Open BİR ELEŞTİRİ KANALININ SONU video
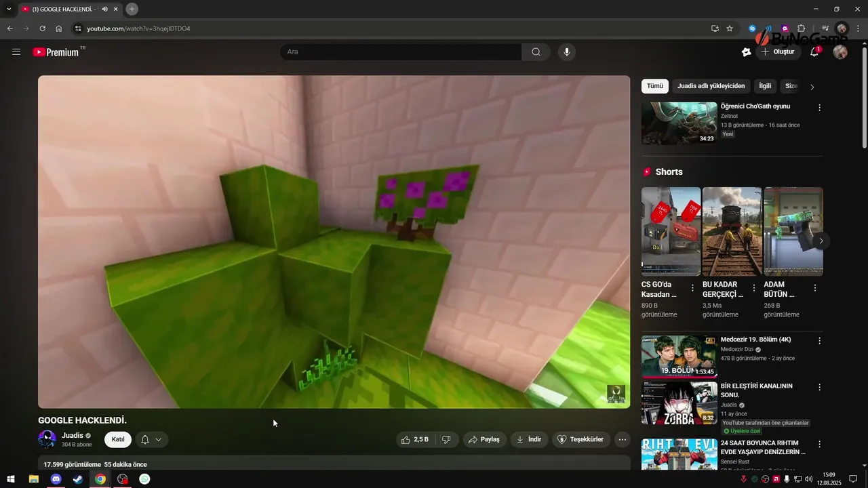Image resolution: width=868 pixels, height=488 pixels. 679,403
